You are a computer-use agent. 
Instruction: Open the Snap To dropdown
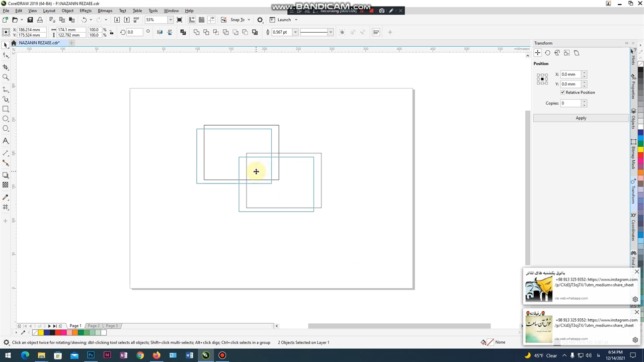pos(249,20)
